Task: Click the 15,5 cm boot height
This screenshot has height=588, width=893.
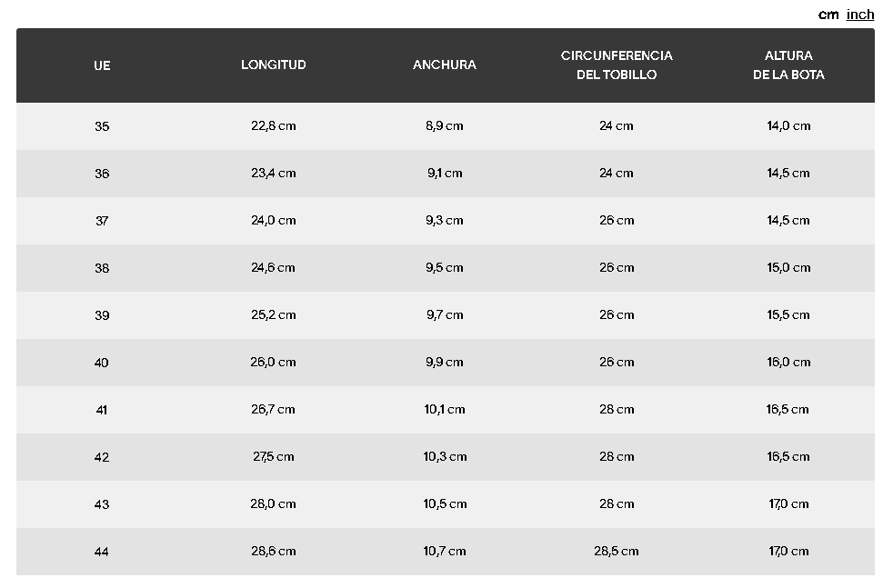Action: coord(788,314)
